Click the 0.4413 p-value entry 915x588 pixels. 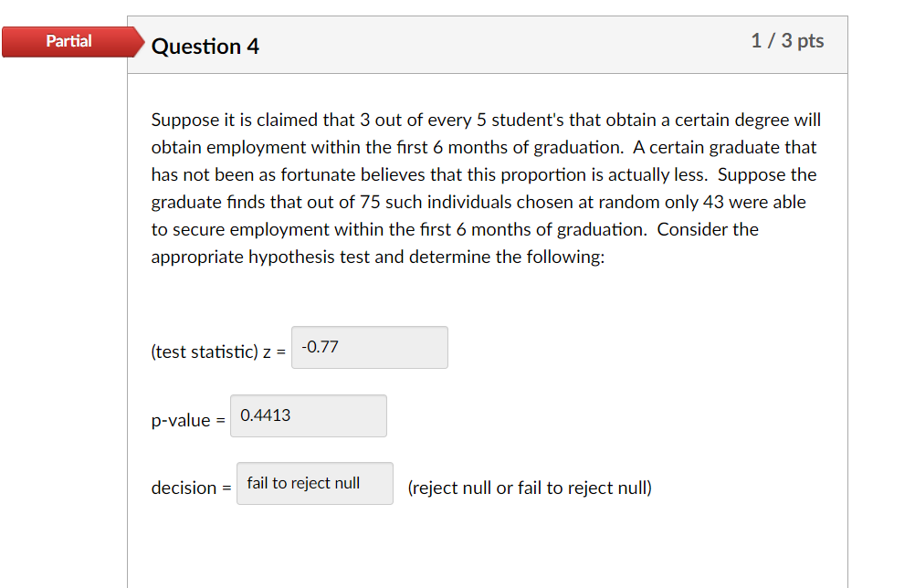tap(264, 415)
